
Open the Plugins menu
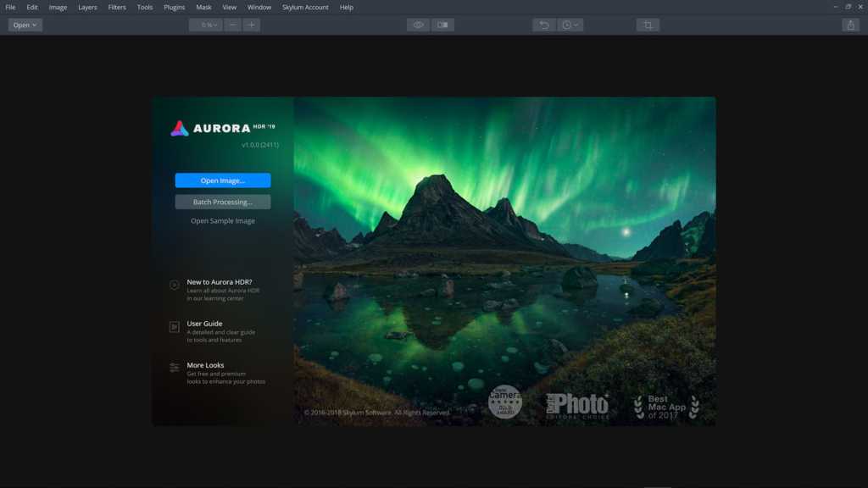pyautogui.click(x=175, y=7)
